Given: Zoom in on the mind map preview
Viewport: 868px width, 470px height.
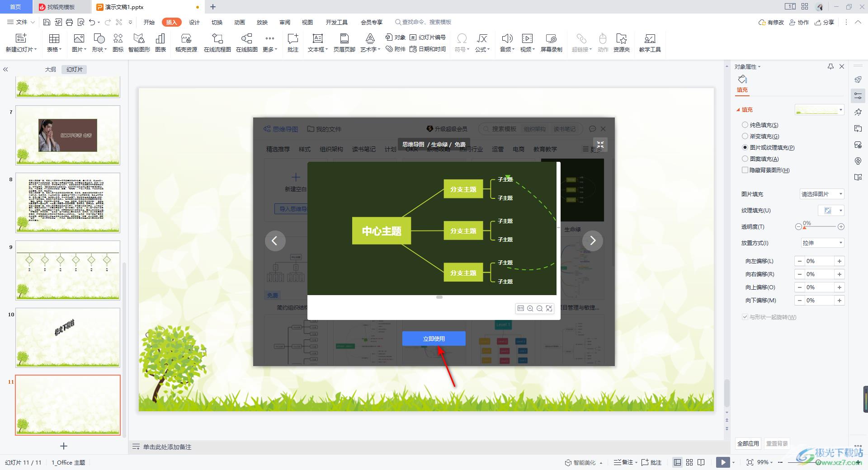Looking at the screenshot, I should click(x=530, y=308).
